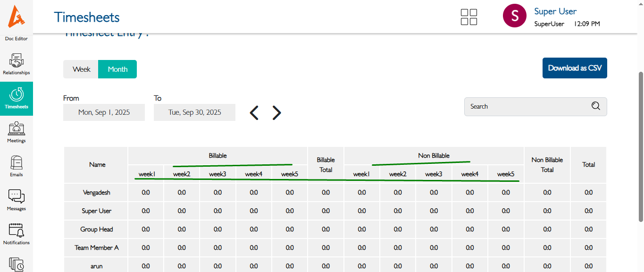The height and width of the screenshot is (272, 644).
Task: Click the app logo in sidebar
Action: (17, 17)
